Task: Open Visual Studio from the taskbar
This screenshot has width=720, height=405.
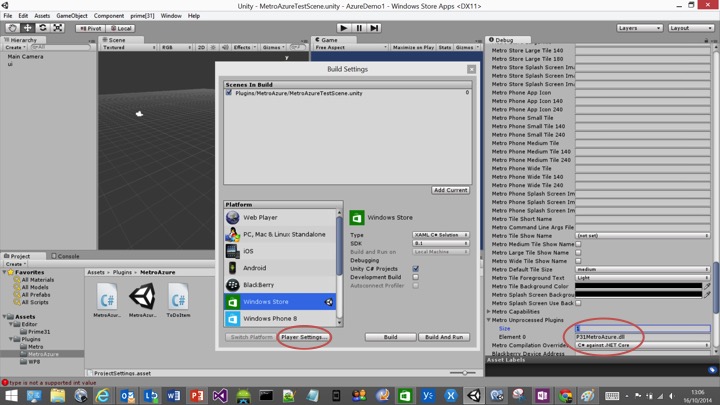Action: tap(220, 395)
